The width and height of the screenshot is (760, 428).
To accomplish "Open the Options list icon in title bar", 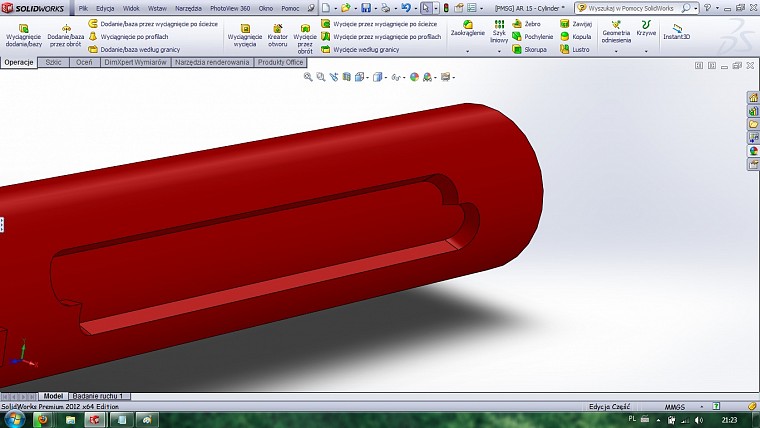I will point(472,8).
